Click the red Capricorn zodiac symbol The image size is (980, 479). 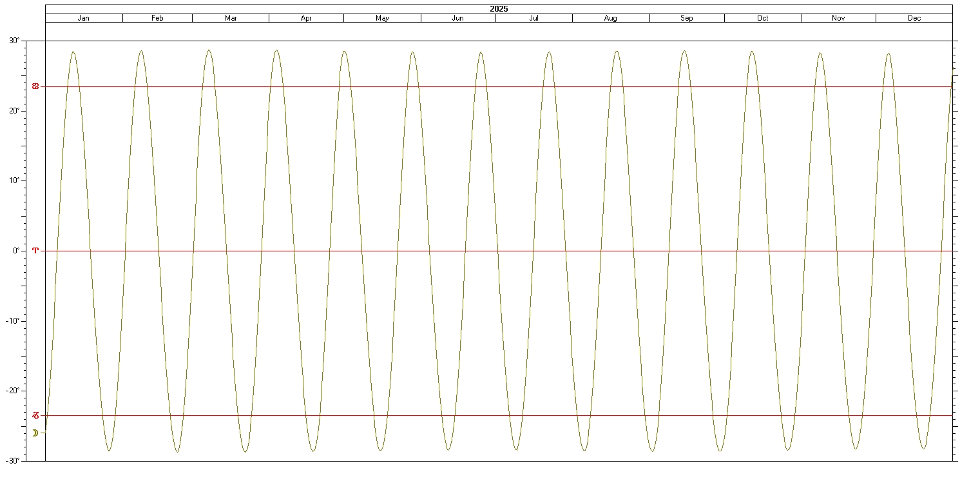click(x=35, y=415)
